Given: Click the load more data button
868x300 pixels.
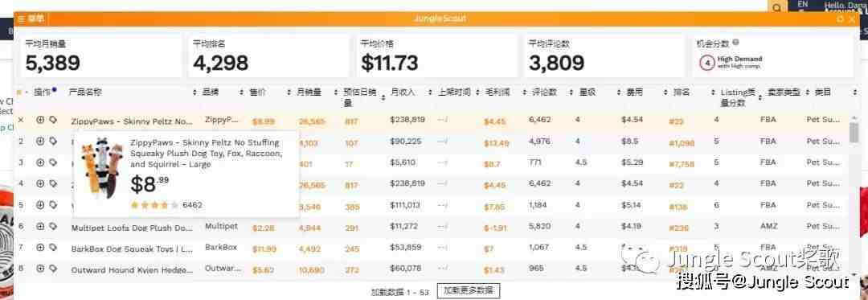Looking at the screenshot, I should 469,290.
